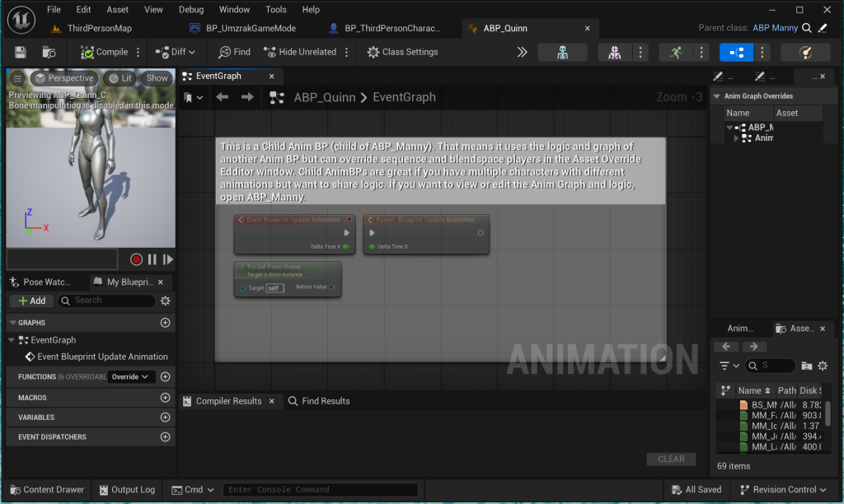Open the Asset Browser settings gear

pos(823,366)
